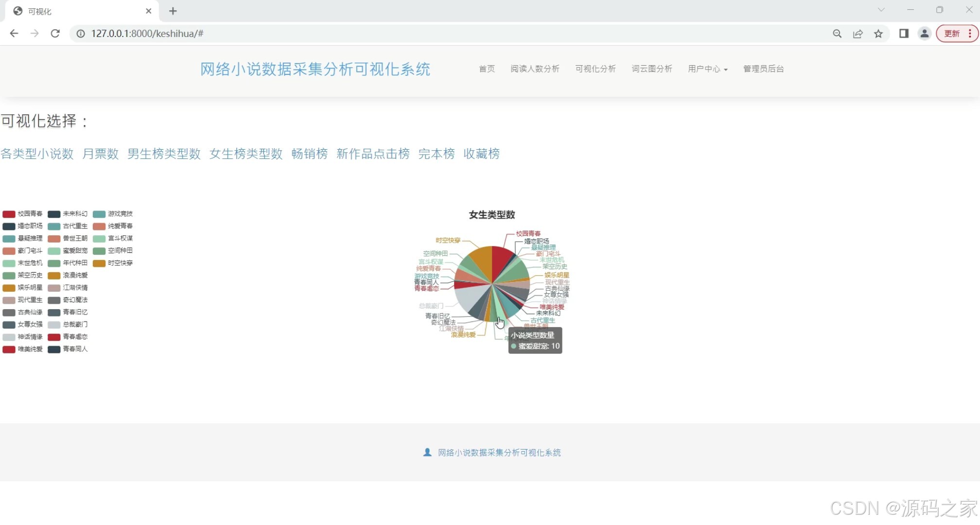Screen dimensions: 980x525
Task: Open the browser zoom magnifier icon
Action: (837, 34)
